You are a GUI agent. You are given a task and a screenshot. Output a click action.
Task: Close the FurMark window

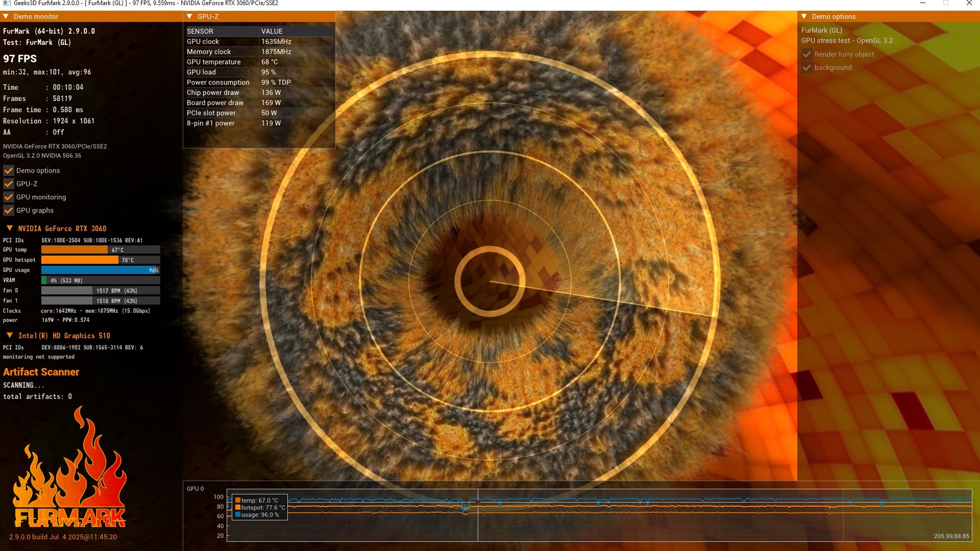(969, 3)
